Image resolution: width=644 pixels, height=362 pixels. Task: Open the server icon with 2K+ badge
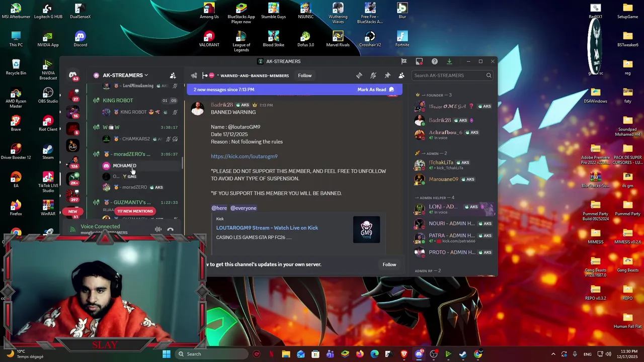73,178
